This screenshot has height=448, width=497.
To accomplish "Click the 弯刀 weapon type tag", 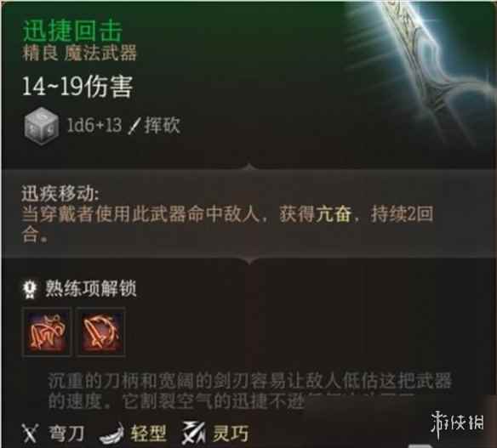I will 66,434.
